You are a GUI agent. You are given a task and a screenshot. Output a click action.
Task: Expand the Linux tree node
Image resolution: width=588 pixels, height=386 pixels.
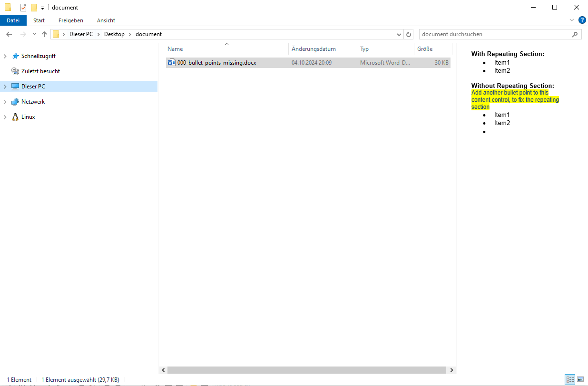5,117
